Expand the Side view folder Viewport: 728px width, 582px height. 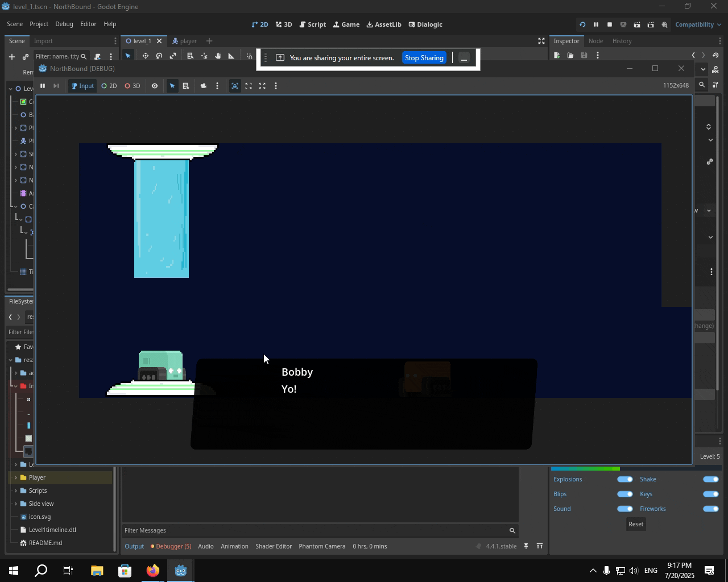pos(16,504)
